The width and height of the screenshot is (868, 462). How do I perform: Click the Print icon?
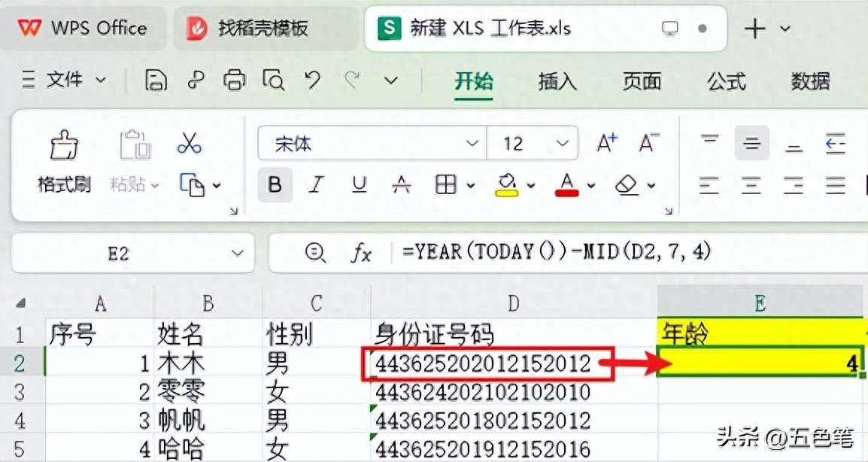click(x=235, y=80)
